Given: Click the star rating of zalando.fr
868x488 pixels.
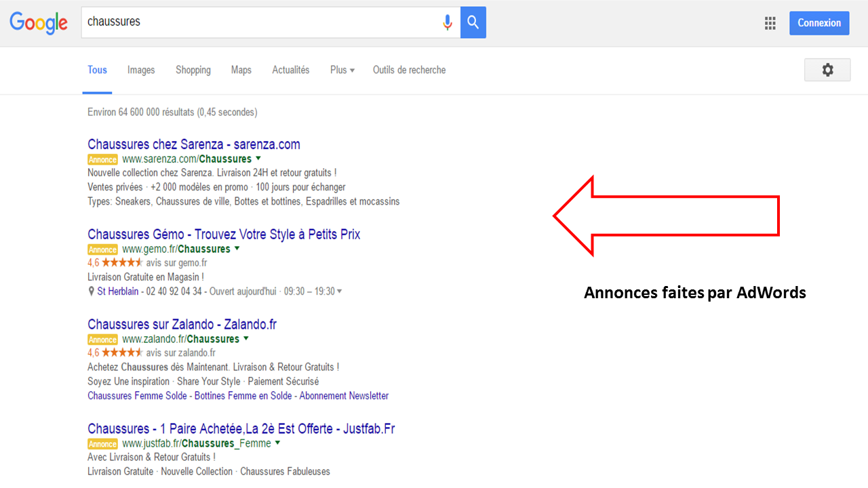Looking at the screenshot, I should (122, 352).
